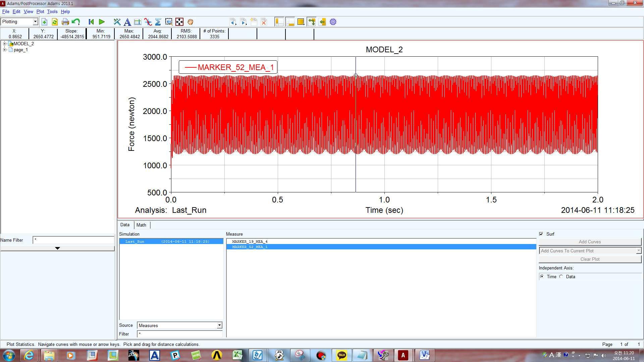Click the Name Filter input field
The image size is (644, 362).
tap(73, 240)
